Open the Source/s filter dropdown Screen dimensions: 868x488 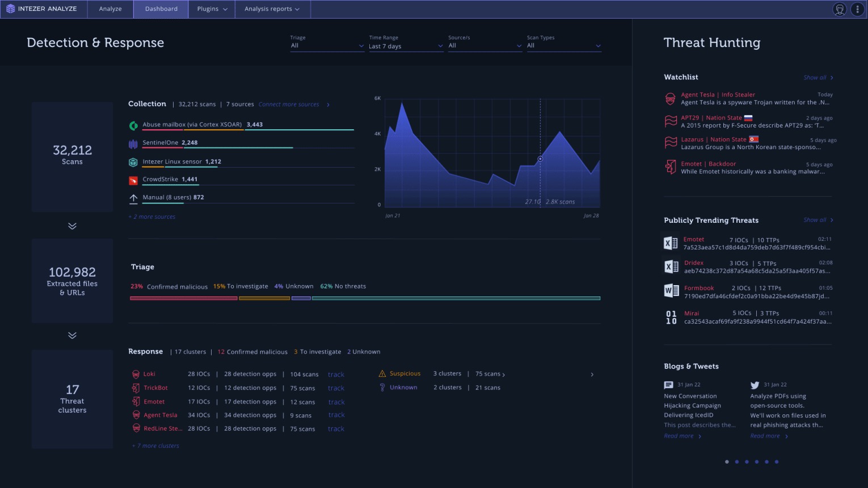(484, 45)
